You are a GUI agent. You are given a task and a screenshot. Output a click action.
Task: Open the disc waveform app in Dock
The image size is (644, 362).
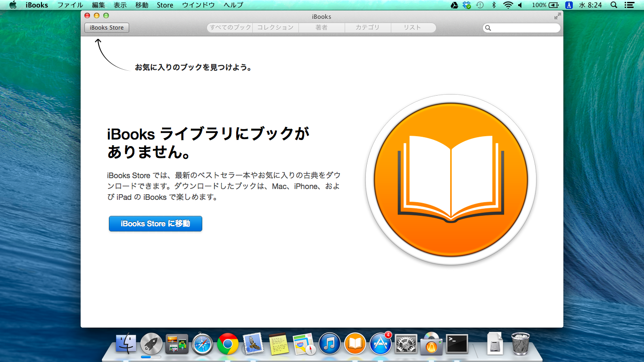tap(431, 344)
